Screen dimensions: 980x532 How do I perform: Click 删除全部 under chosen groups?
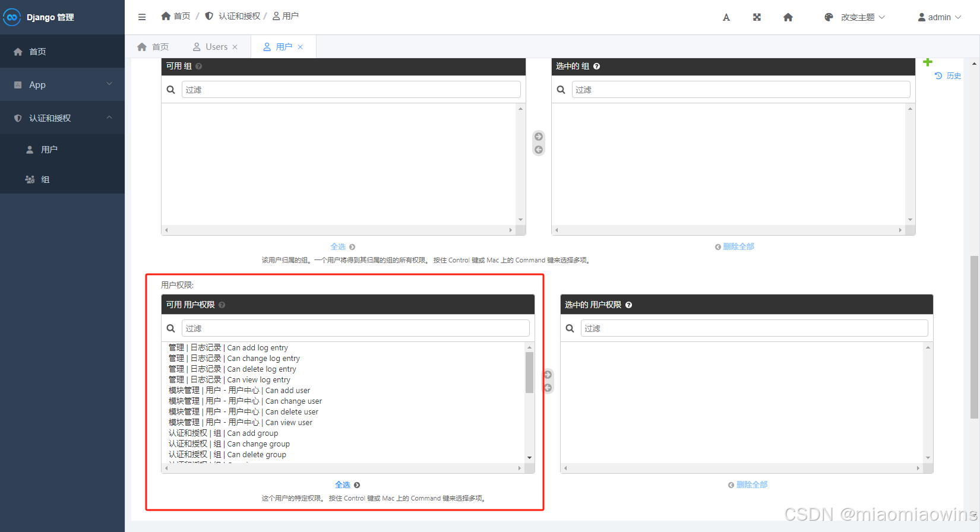click(x=735, y=247)
